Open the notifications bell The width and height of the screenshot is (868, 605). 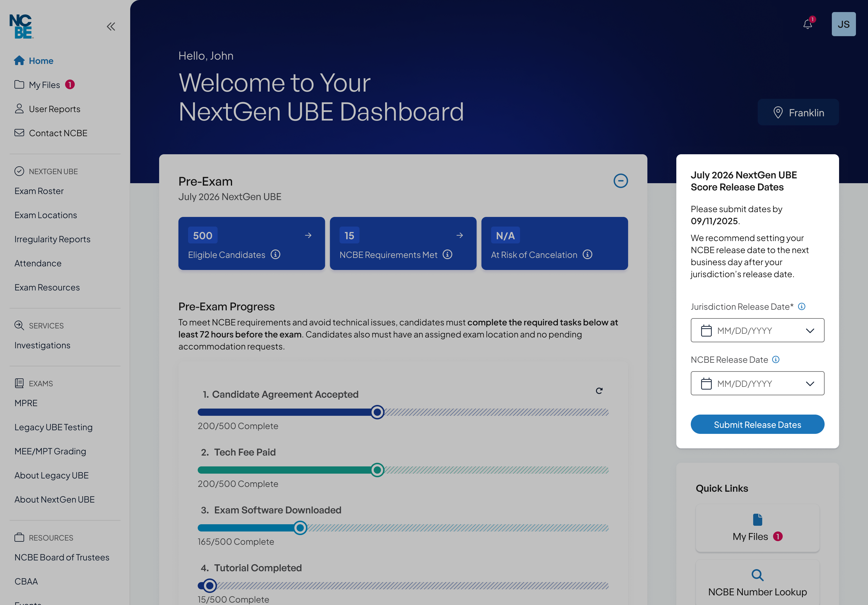pos(807,24)
